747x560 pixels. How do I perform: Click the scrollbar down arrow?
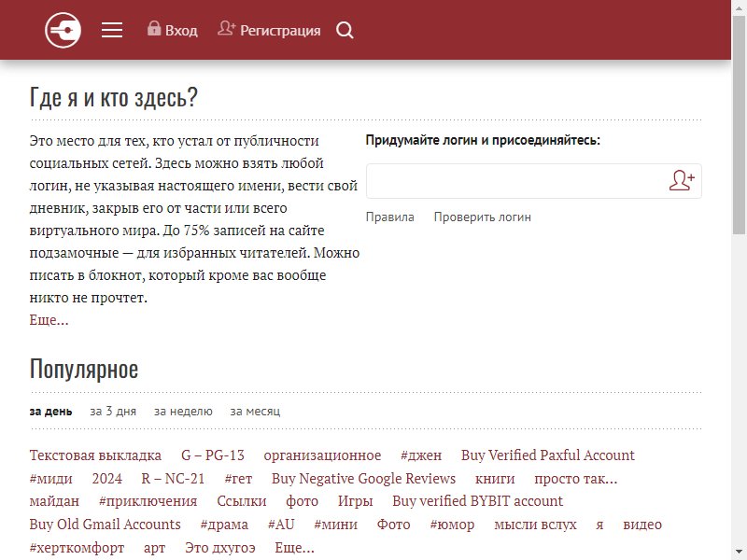(x=739, y=552)
